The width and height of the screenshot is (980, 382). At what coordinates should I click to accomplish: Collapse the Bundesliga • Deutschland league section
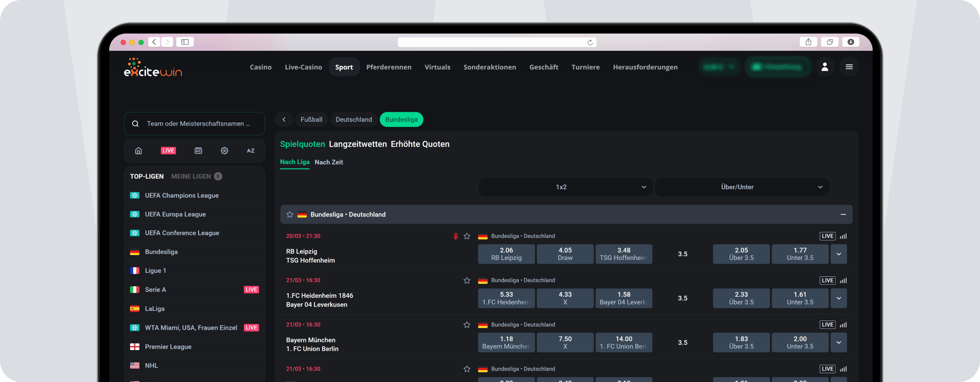(843, 214)
